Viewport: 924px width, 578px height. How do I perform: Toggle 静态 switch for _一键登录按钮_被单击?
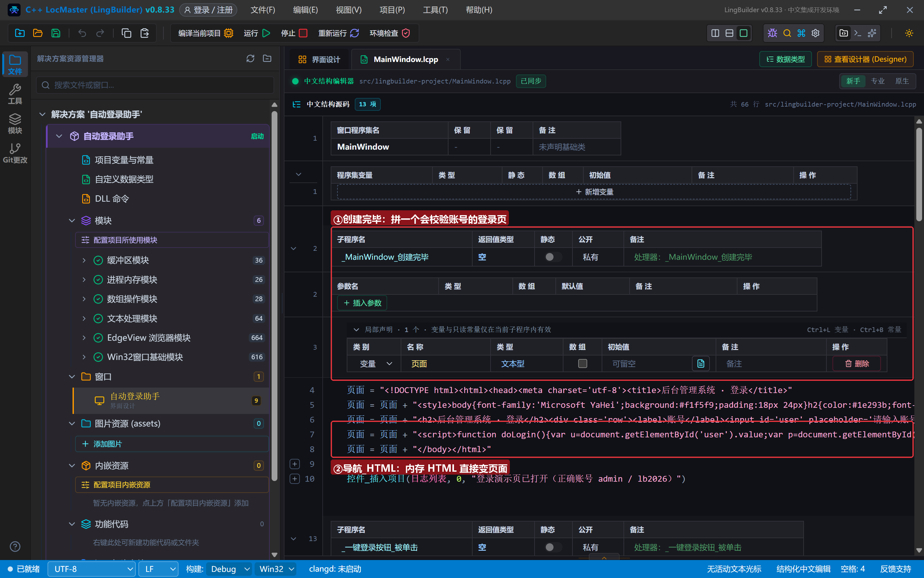(553, 547)
